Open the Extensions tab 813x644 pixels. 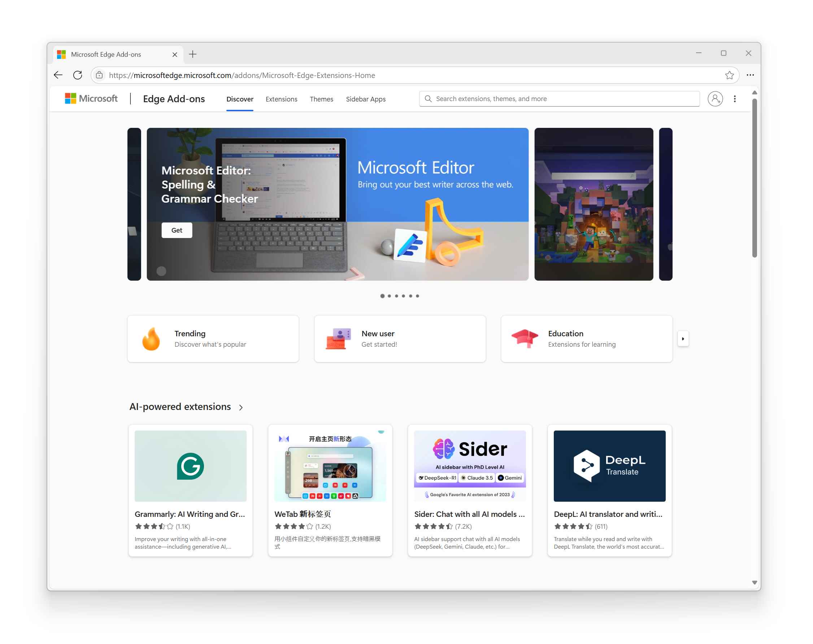coord(281,99)
